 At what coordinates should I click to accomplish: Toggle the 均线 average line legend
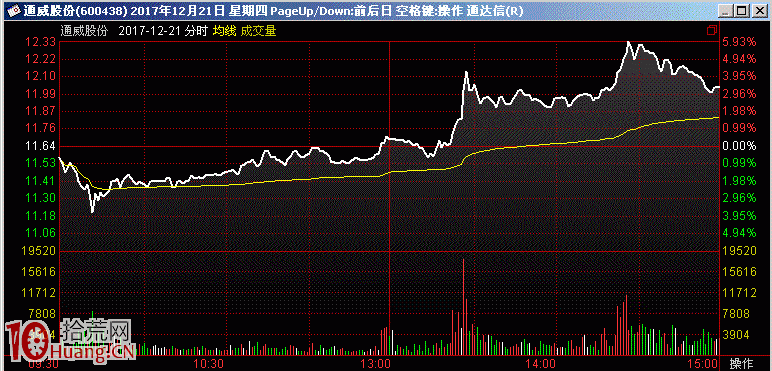point(224,31)
